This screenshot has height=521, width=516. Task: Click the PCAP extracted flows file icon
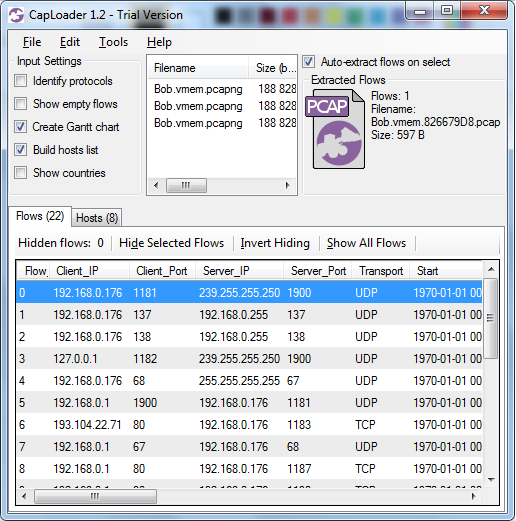tap(335, 129)
